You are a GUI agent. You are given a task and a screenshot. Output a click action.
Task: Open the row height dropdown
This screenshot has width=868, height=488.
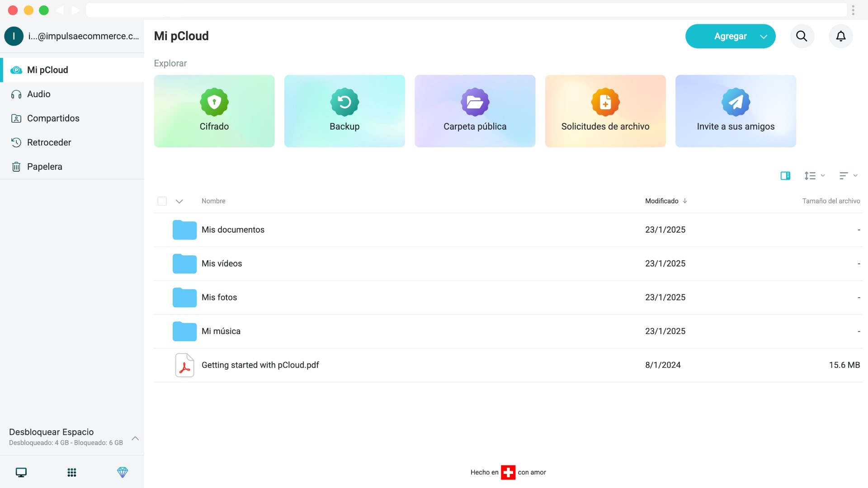click(814, 175)
